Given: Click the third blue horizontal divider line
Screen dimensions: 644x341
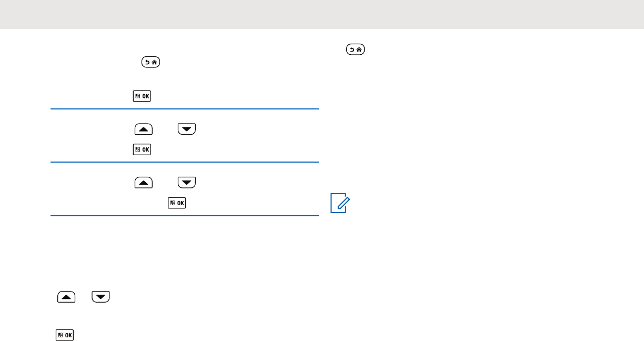Looking at the screenshot, I should click(185, 215).
